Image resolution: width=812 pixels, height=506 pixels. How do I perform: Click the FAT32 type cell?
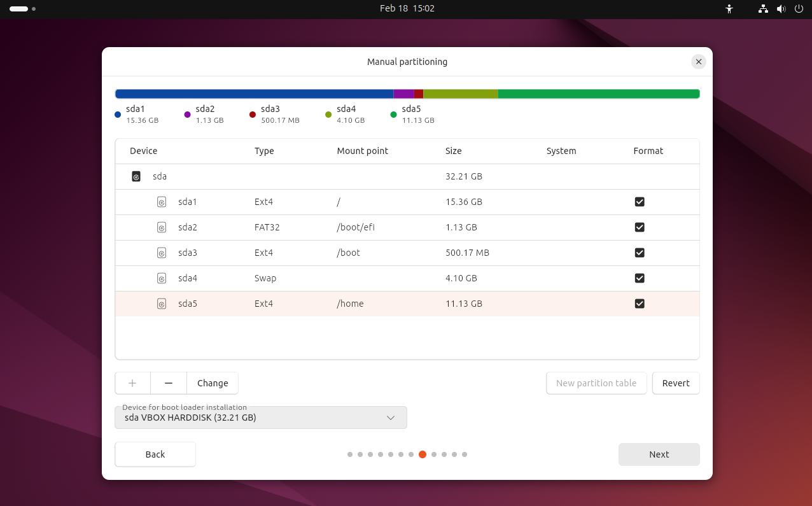(267, 227)
